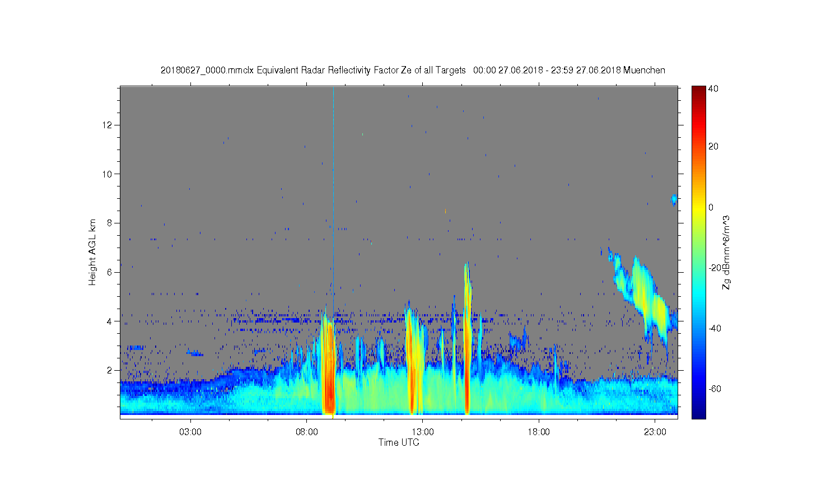Click the colorbar value -60
840x504 pixels.
715,389
